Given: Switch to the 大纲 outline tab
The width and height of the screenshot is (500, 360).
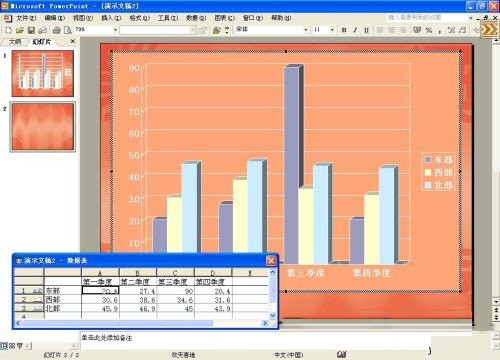Looking at the screenshot, I should coord(14,42).
